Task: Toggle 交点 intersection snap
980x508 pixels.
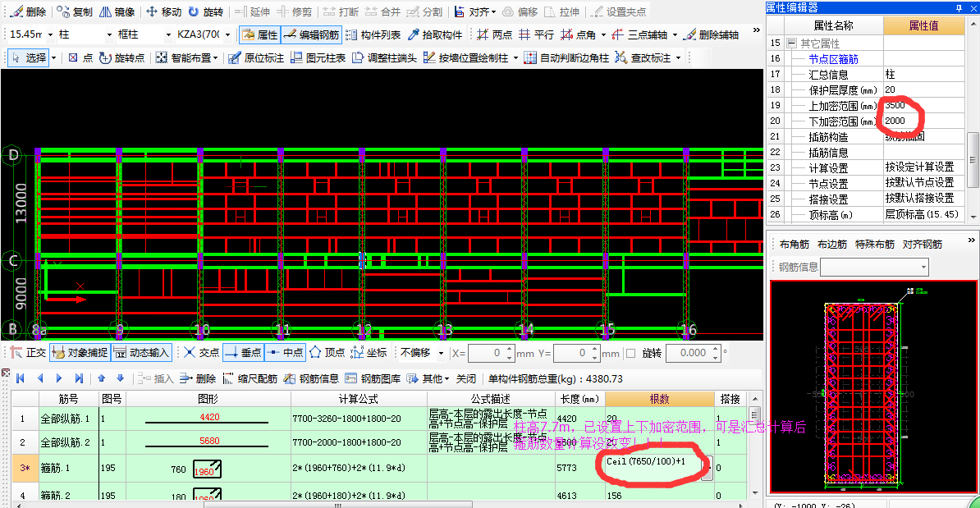Action: coord(201,353)
